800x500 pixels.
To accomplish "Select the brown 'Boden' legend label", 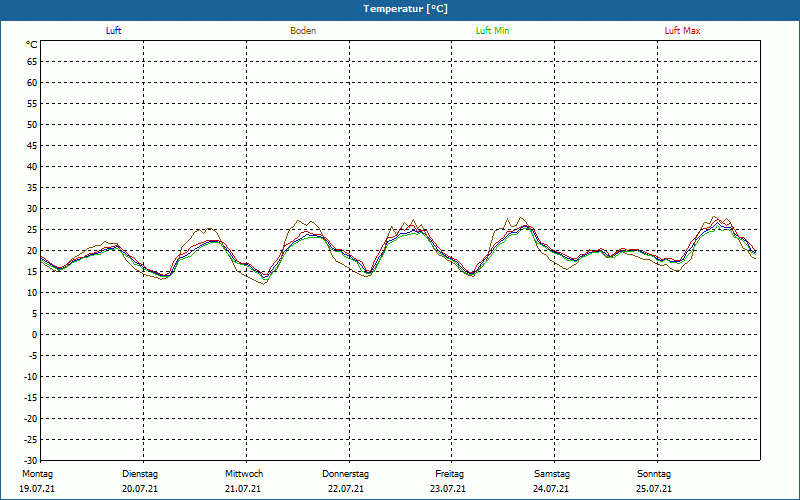I will (x=303, y=31).
